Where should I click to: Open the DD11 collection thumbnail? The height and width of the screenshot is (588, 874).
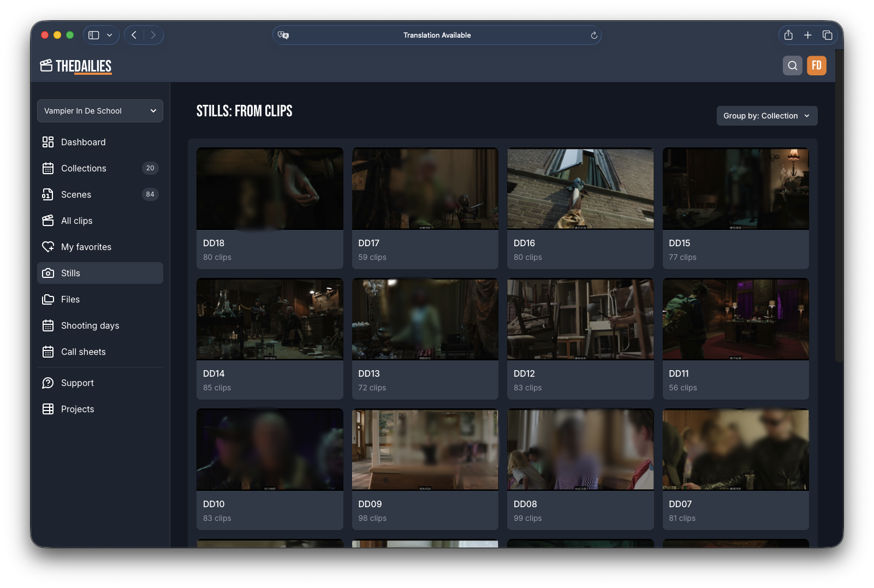tap(736, 319)
